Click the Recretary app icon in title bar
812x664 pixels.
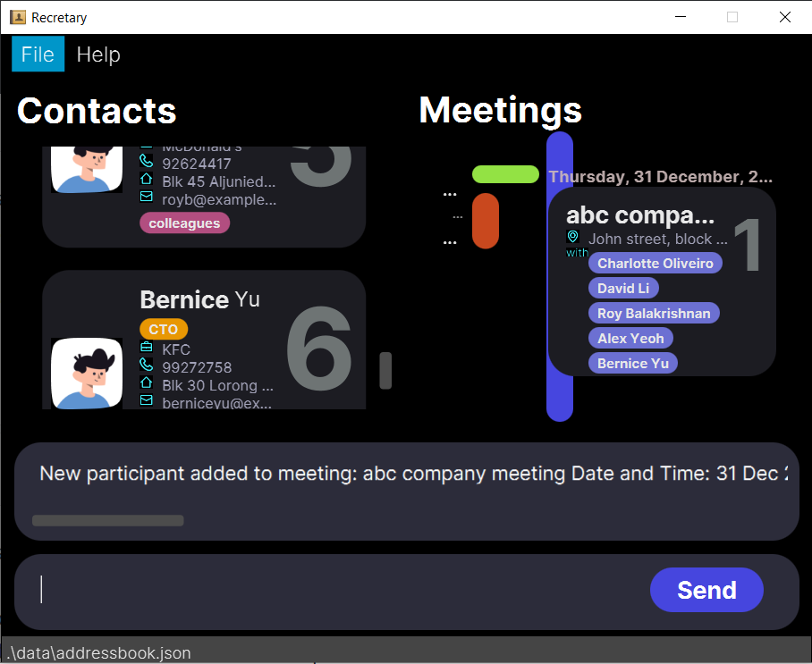(x=18, y=17)
